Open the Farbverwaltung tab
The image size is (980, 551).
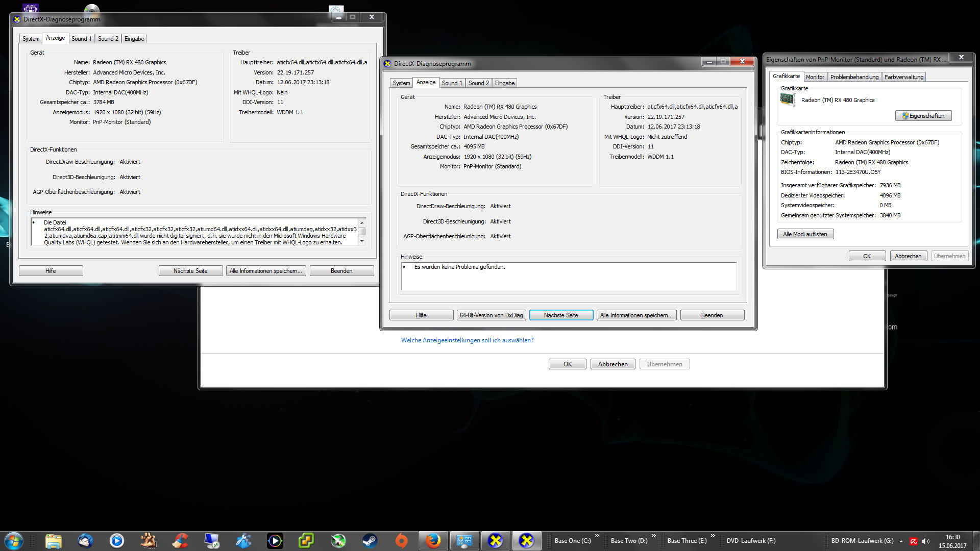[904, 77]
